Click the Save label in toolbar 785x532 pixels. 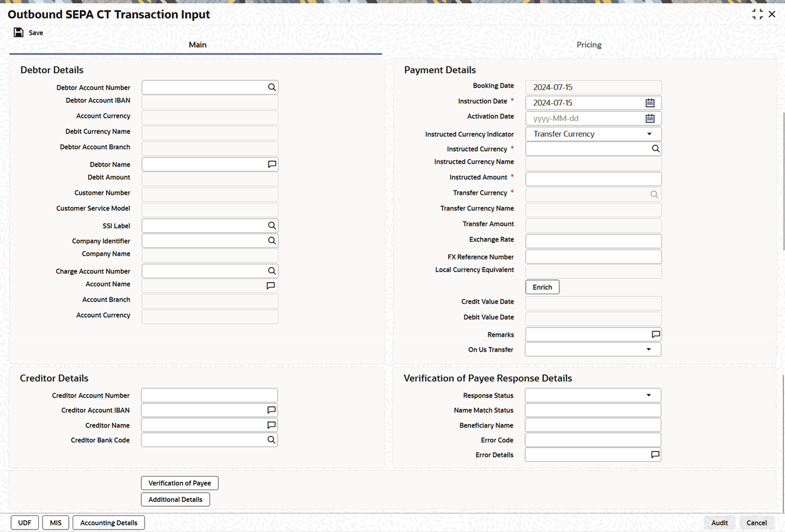coord(36,33)
